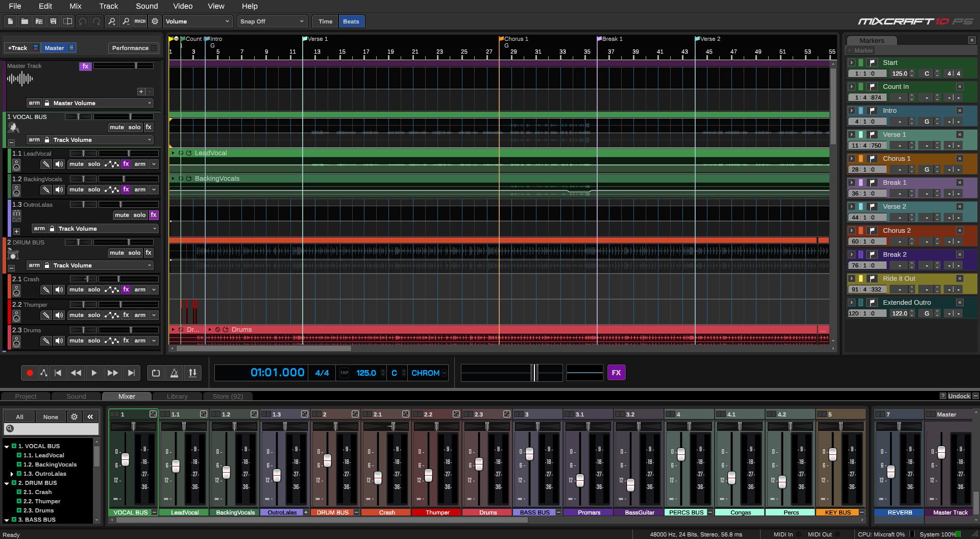Create a new project with toolbar icon
Screen dimensions: 980x539
10,21
